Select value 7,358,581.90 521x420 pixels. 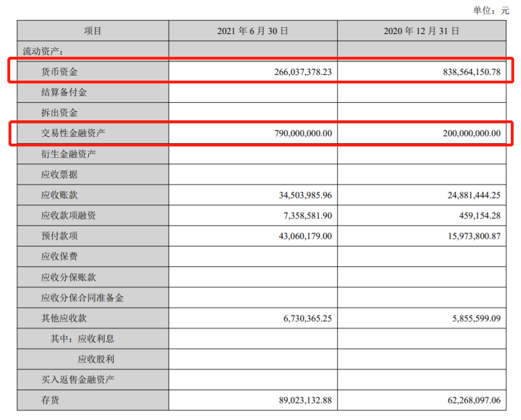(308, 216)
